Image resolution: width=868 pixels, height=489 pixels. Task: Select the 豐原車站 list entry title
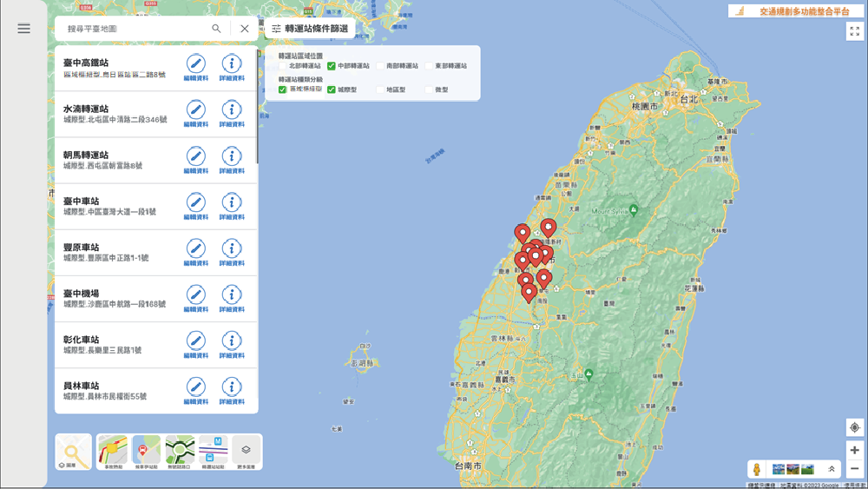[x=82, y=248]
